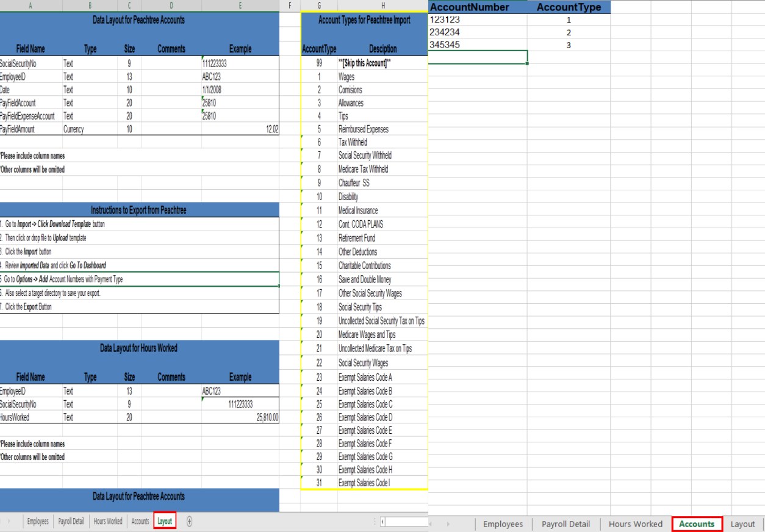Select the Wages description cell
The image size is (765, 532).
click(x=382, y=77)
